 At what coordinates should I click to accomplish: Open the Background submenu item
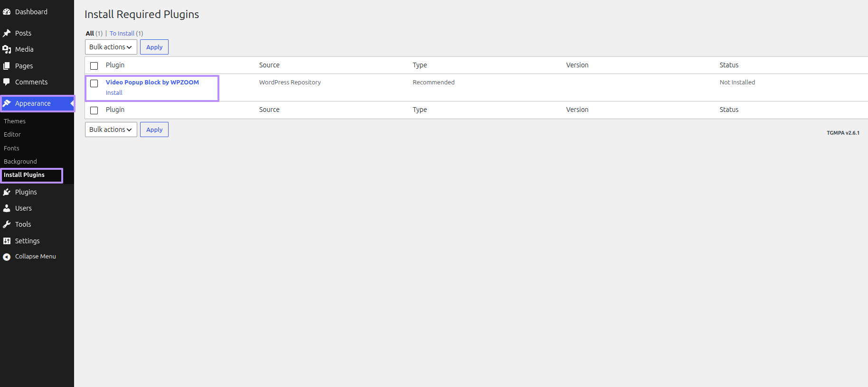(20, 162)
